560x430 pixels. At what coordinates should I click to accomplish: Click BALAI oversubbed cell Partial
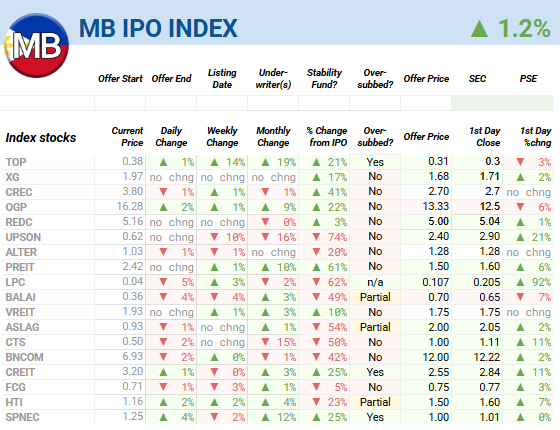(375, 297)
